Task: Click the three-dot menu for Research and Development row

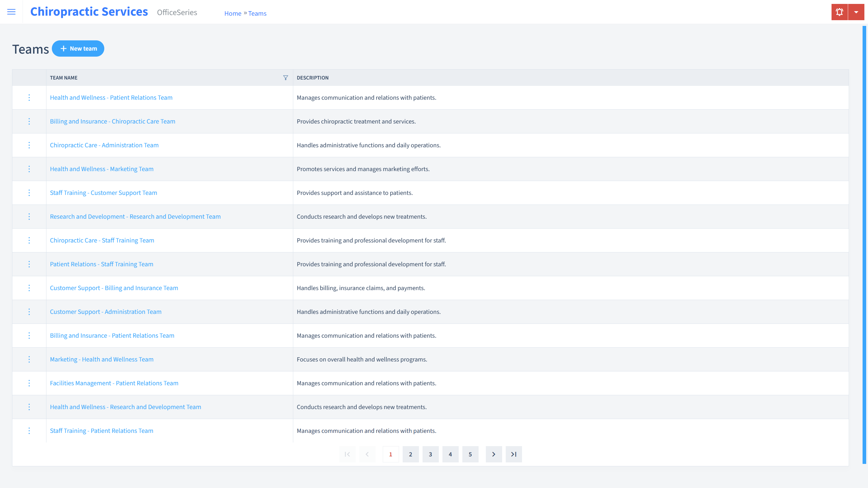Action: pos(29,216)
